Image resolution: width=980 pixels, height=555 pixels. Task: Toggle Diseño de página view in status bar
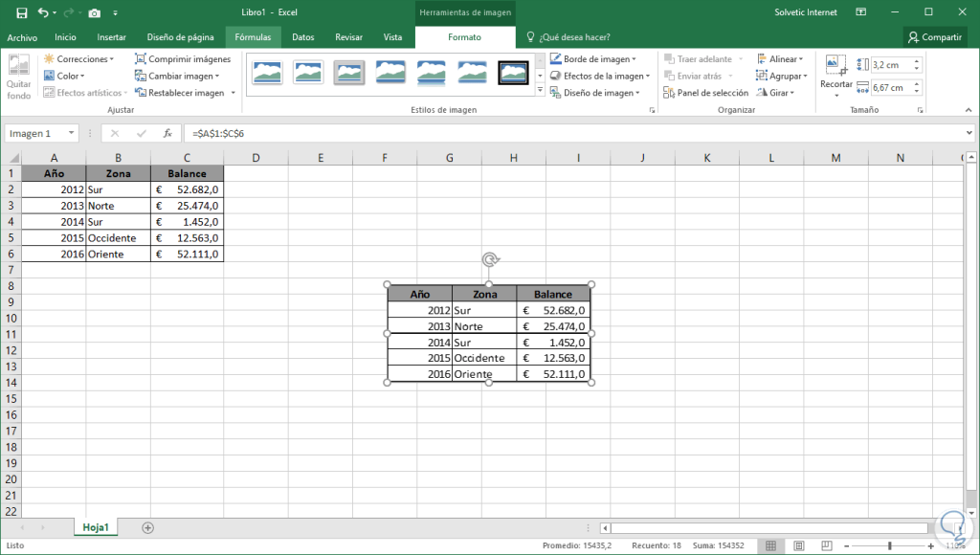(798, 545)
